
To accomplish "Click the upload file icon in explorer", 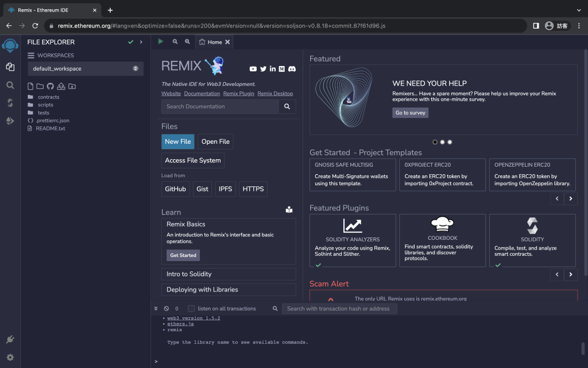I will click(x=61, y=86).
